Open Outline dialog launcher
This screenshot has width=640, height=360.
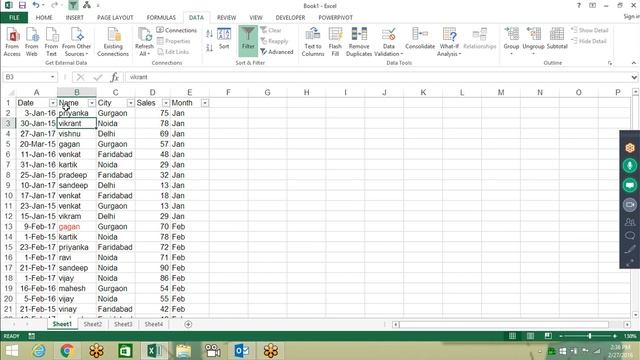[x=610, y=63]
